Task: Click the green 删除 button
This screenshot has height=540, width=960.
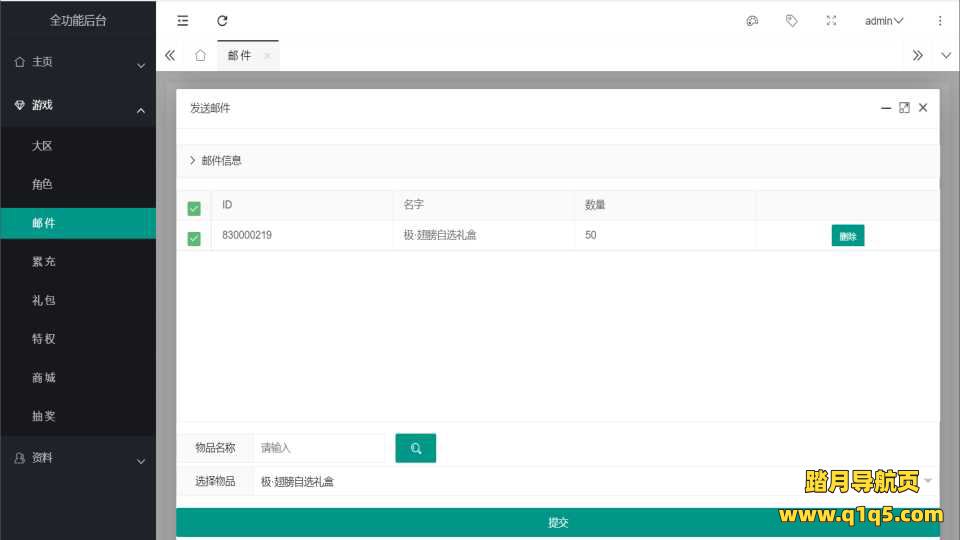Action: 847,237
